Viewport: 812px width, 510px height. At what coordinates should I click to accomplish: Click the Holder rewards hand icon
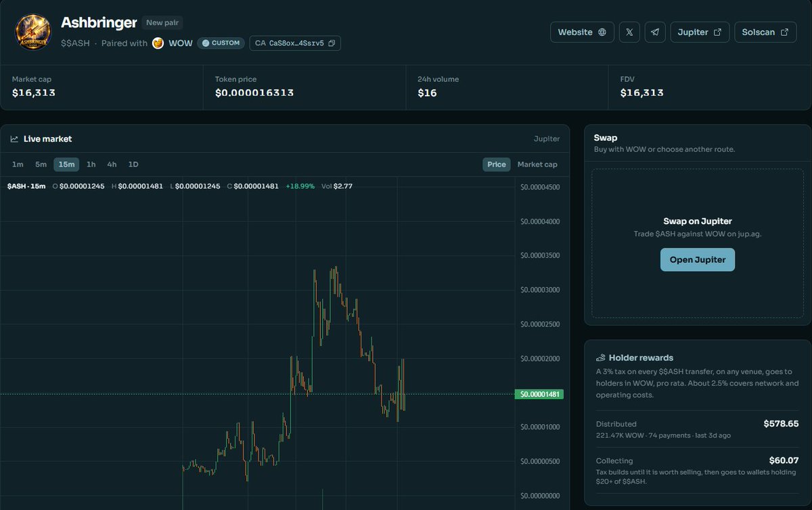(x=600, y=358)
